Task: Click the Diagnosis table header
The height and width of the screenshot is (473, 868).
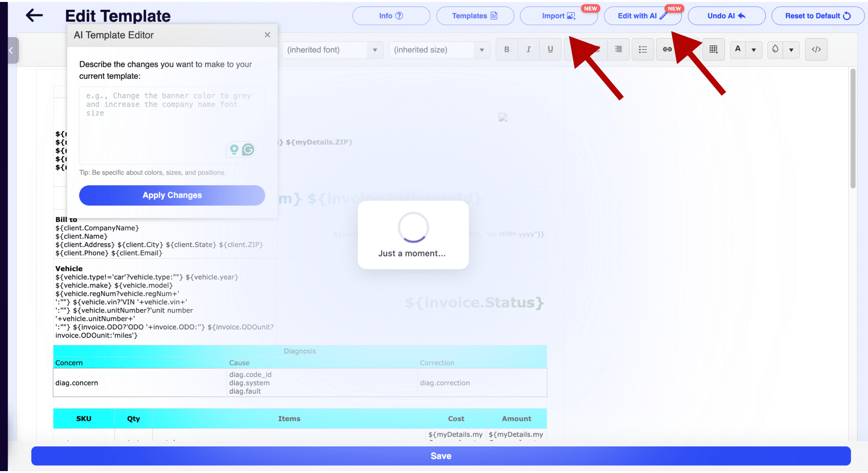Action: (300, 351)
